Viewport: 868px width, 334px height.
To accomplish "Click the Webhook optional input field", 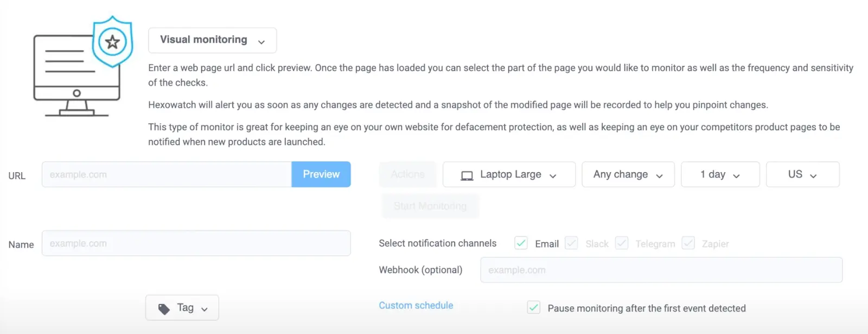I will [661, 270].
